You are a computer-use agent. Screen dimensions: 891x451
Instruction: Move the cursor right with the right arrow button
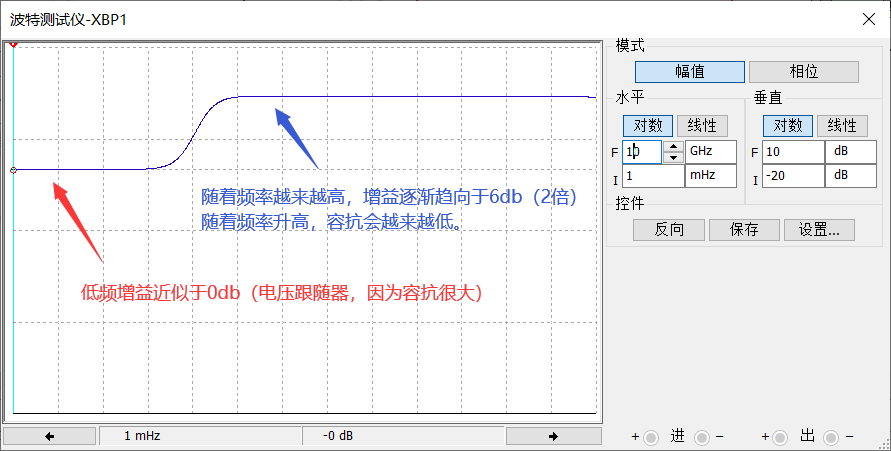[x=553, y=436]
